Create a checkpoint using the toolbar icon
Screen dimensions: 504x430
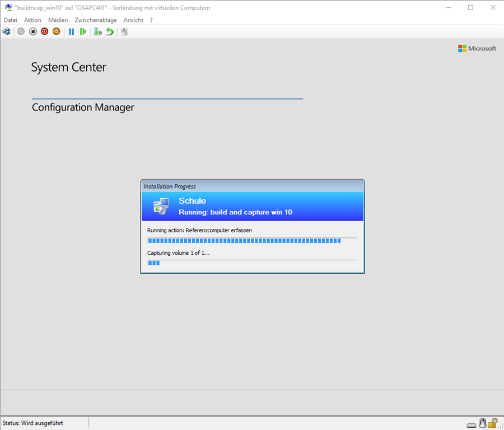coord(98,32)
